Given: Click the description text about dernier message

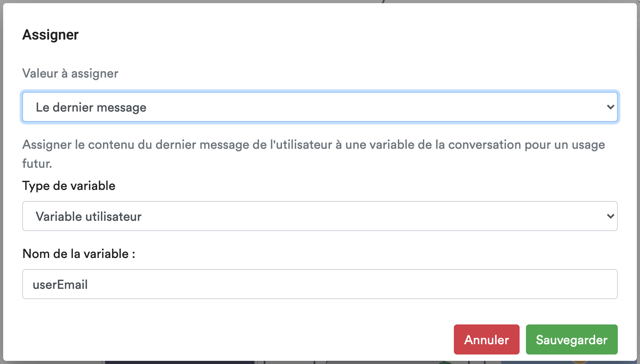Looking at the screenshot, I should pyautogui.click(x=314, y=154).
